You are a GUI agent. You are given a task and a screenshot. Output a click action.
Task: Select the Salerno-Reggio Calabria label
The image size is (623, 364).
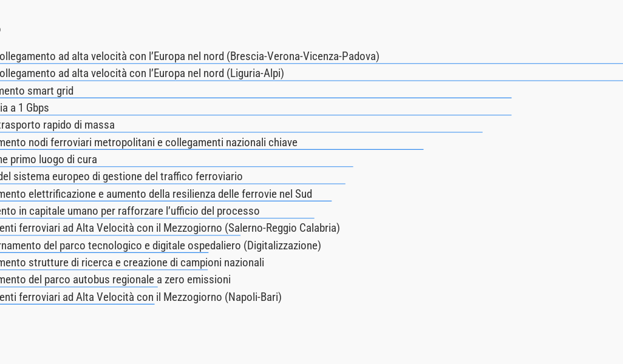point(170,228)
